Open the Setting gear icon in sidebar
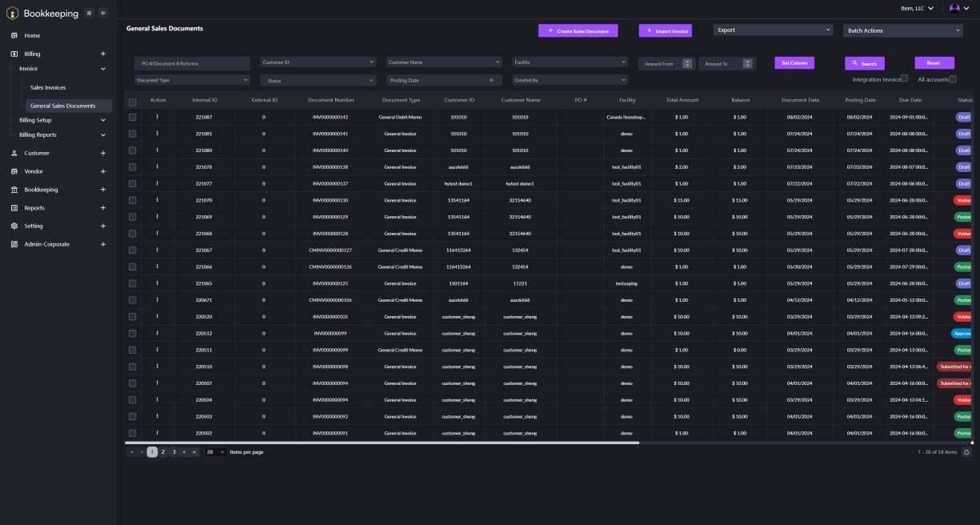The image size is (980, 525). tap(14, 226)
